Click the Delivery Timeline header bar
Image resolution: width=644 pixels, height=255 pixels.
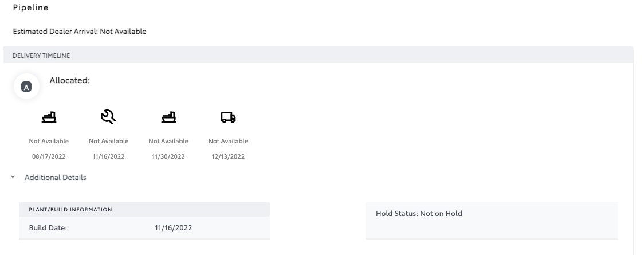coord(318,54)
